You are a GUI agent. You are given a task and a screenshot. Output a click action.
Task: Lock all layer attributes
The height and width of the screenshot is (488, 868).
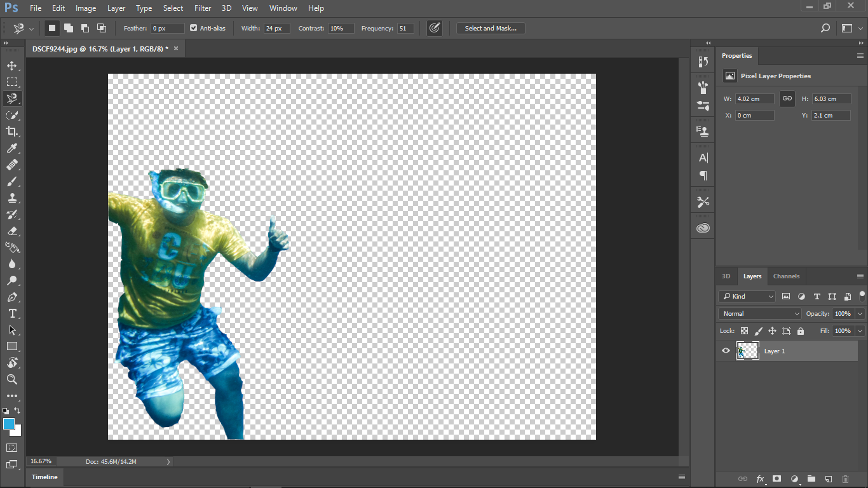tap(801, 331)
